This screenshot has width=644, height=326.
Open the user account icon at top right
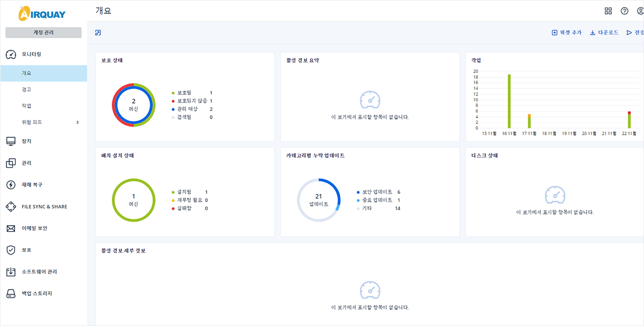(x=642, y=11)
